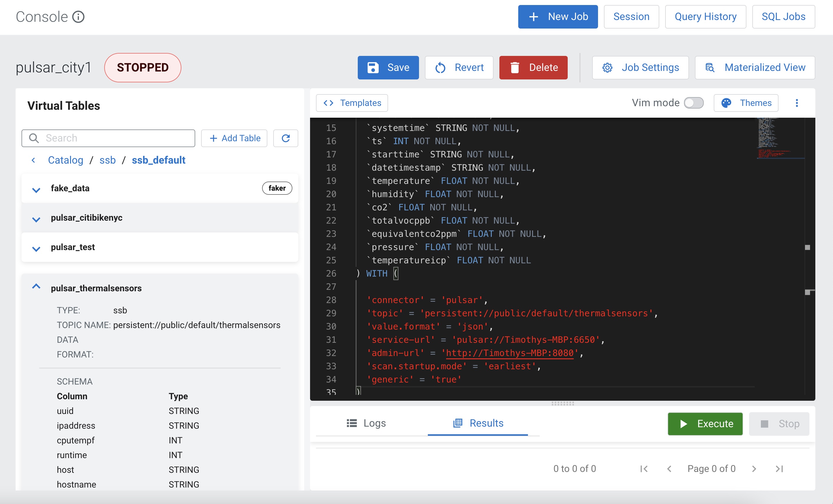Expand the pulsar_test table

click(x=36, y=248)
